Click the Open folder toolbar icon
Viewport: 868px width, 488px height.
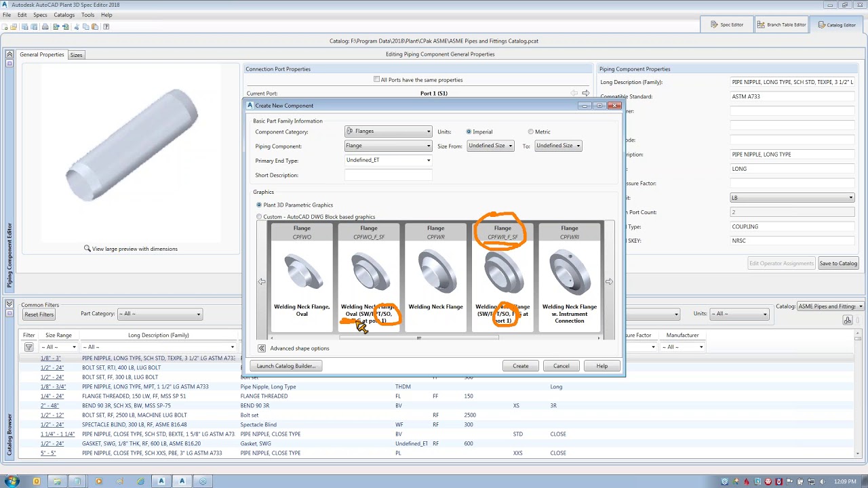tap(14, 27)
